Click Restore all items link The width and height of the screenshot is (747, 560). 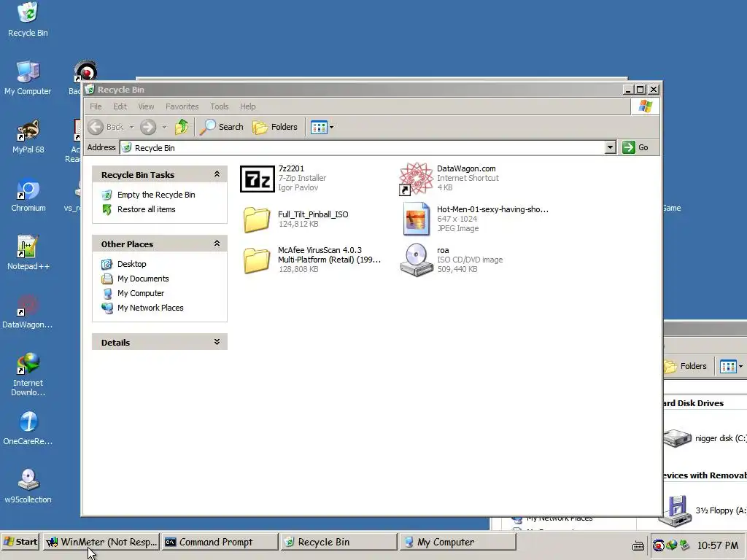pos(146,209)
